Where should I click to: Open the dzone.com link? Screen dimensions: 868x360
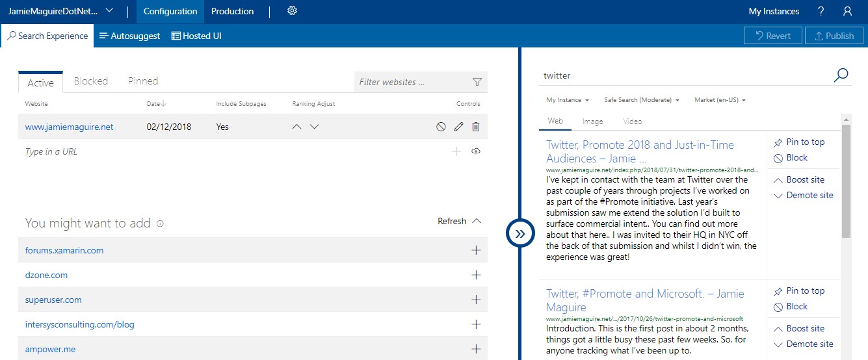coord(46,275)
